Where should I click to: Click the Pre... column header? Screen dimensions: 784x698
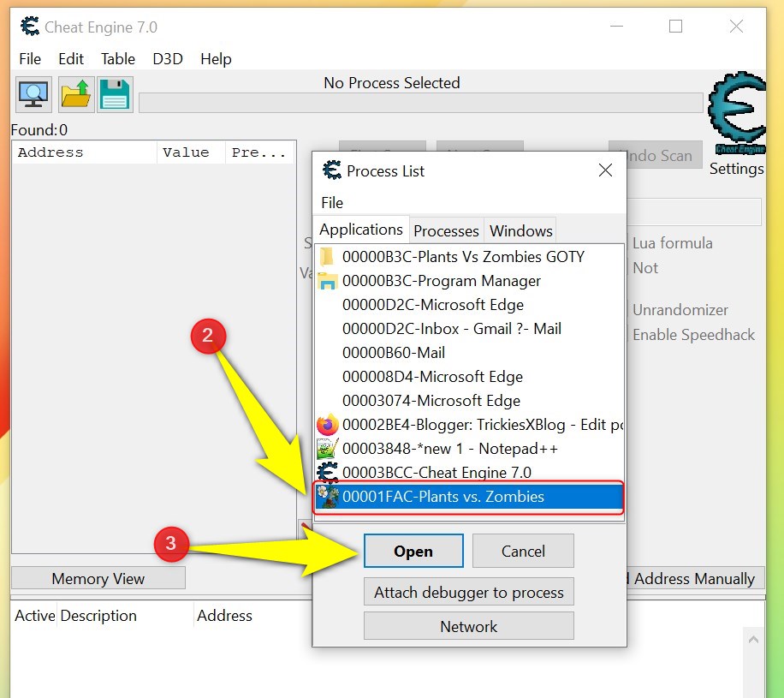[260, 152]
